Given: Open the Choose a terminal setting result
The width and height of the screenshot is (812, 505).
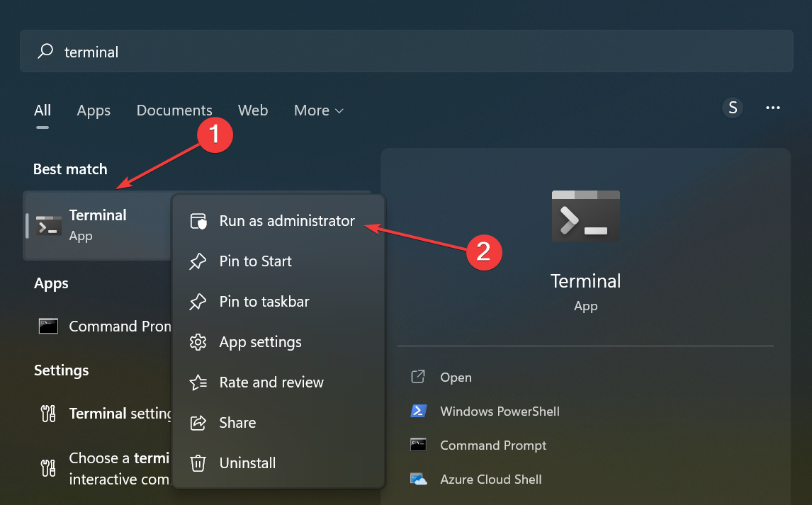Looking at the screenshot, I should pos(98,468).
